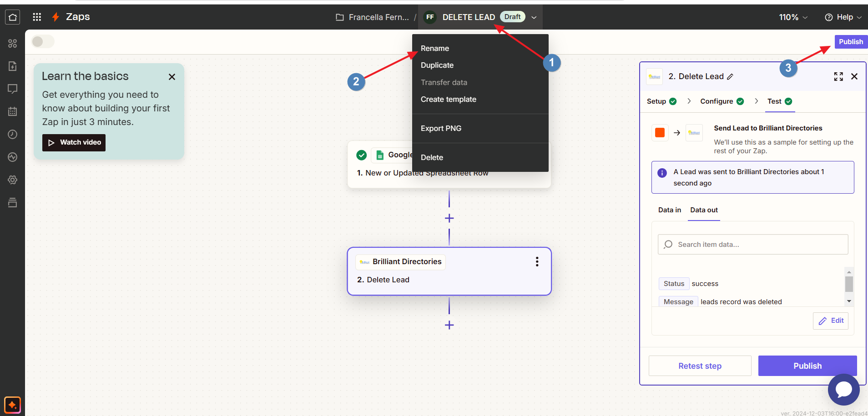Click the scrollbar down arrow in data out

(849, 301)
